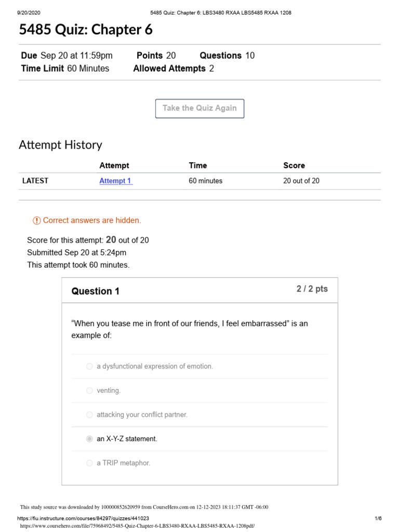Click the 5485 Quiz: Chapter 6 title
This screenshot has width=399, height=532.
86,30
